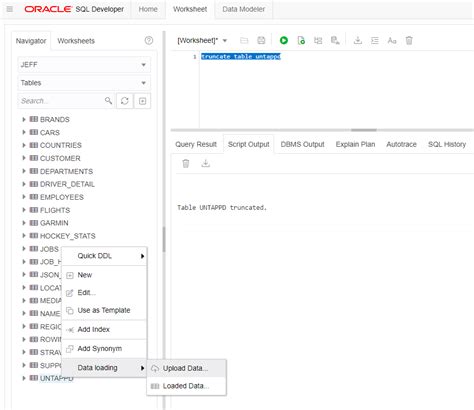Screen dimensions: 474x410
Task: Switch to the Home tab
Action: pos(148,9)
